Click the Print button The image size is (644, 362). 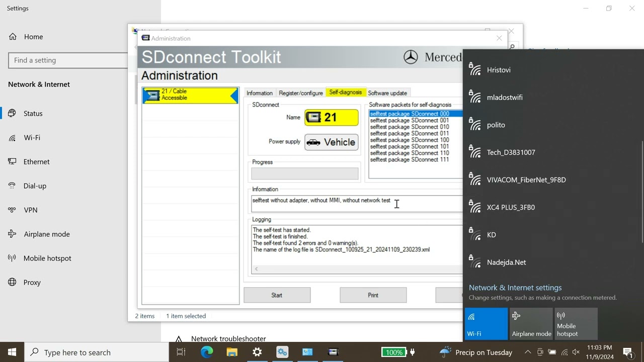(x=373, y=295)
